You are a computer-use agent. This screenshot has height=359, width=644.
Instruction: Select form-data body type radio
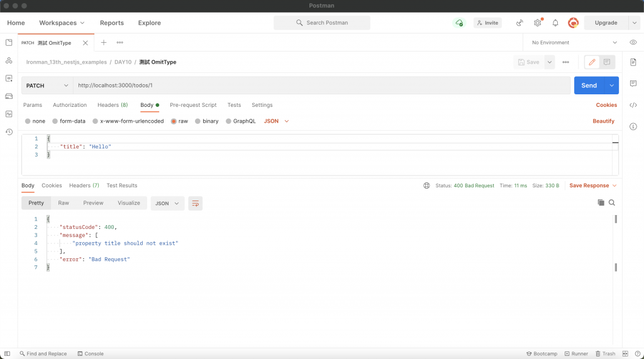point(55,121)
